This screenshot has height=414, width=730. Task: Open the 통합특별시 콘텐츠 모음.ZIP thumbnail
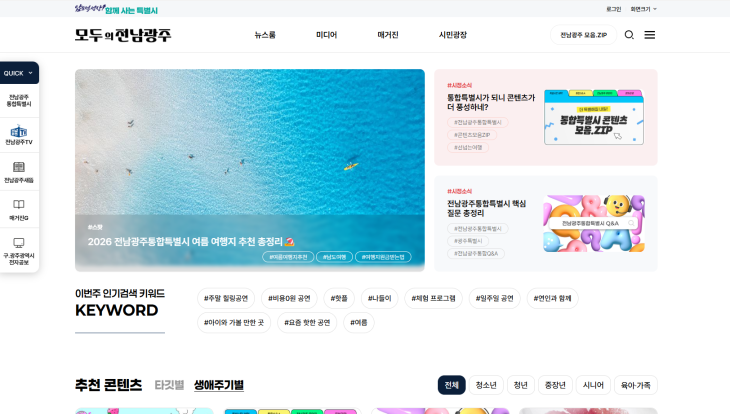point(594,117)
